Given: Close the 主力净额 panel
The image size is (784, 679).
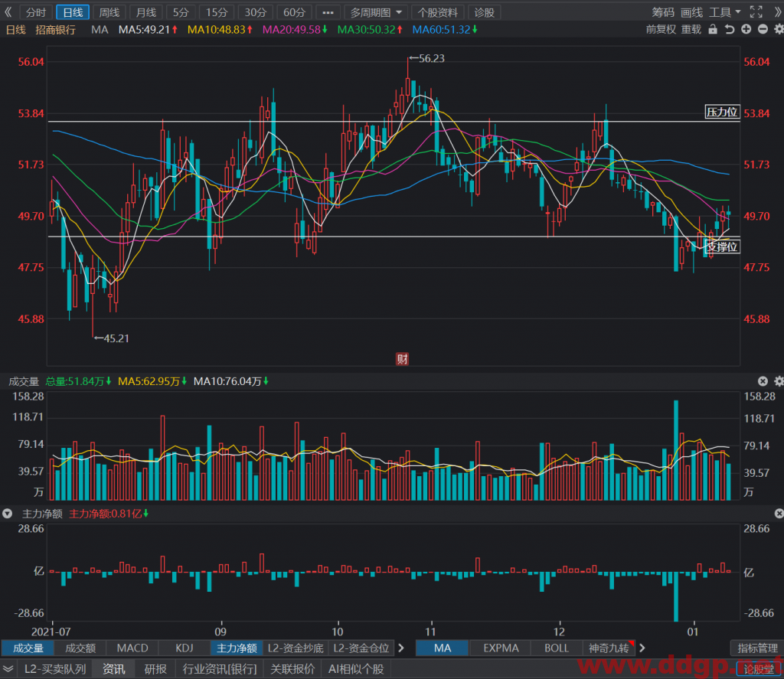Looking at the screenshot, I should [779, 514].
